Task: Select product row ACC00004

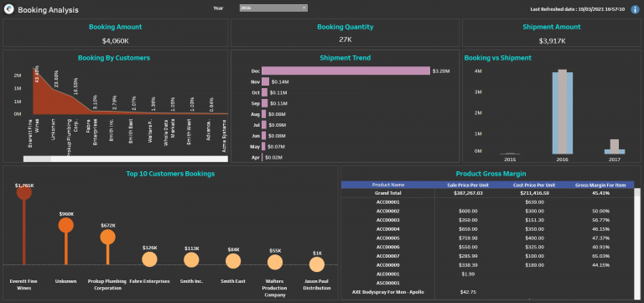Action: pos(387,229)
